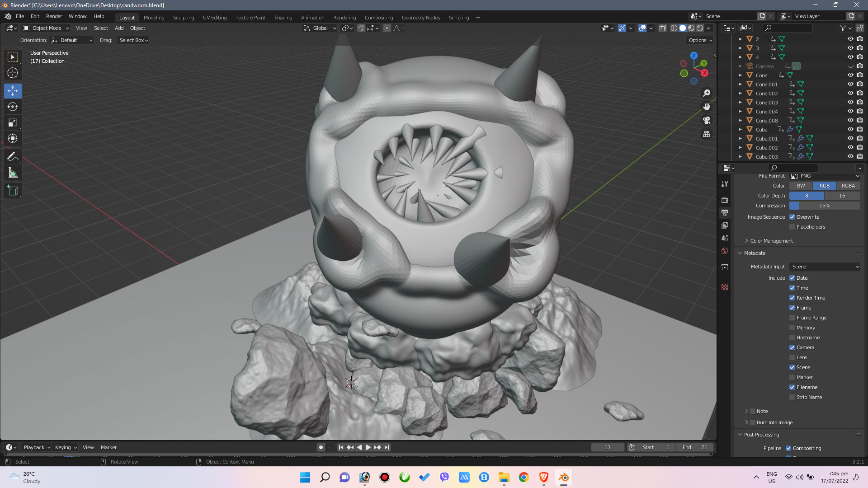Choose the Measure tool
The width and height of the screenshot is (868, 488).
point(13,173)
